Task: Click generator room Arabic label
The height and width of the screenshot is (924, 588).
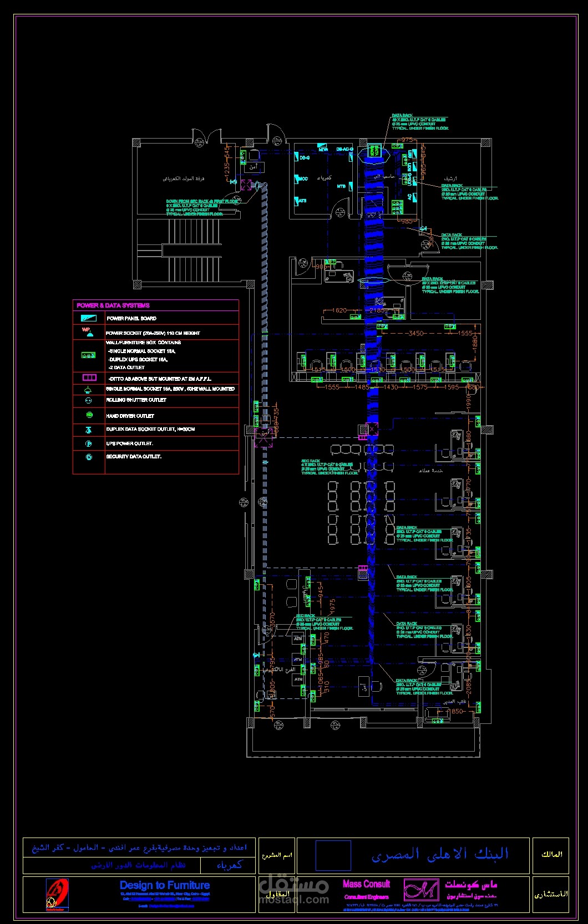Action: 183,179
